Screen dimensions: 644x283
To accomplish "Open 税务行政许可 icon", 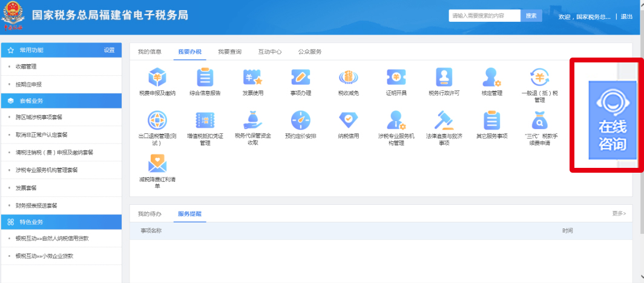I will pos(444,78).
